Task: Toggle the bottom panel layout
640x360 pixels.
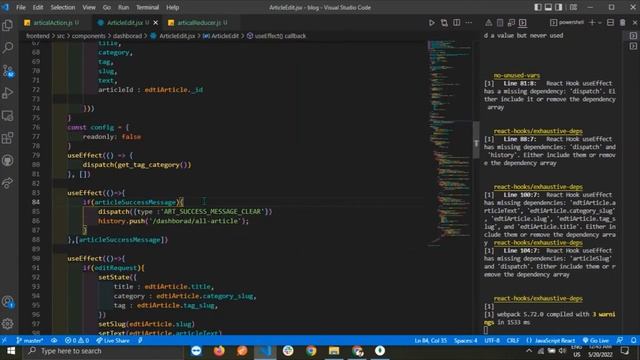Action: pos(548,7)
